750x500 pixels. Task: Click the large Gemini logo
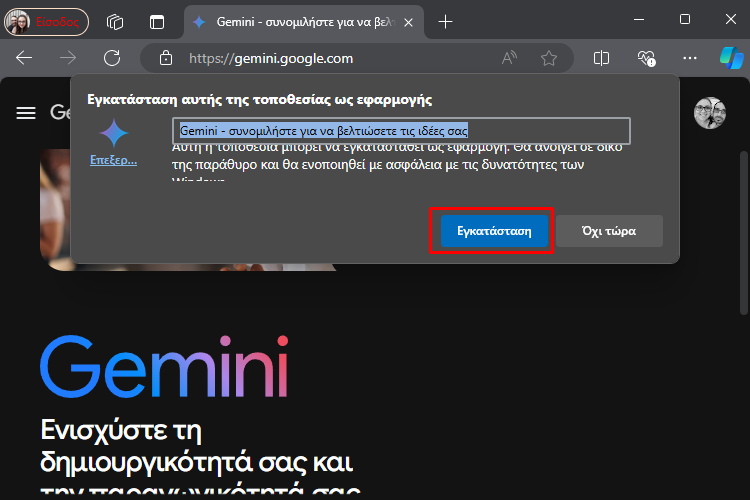point(165,367)
